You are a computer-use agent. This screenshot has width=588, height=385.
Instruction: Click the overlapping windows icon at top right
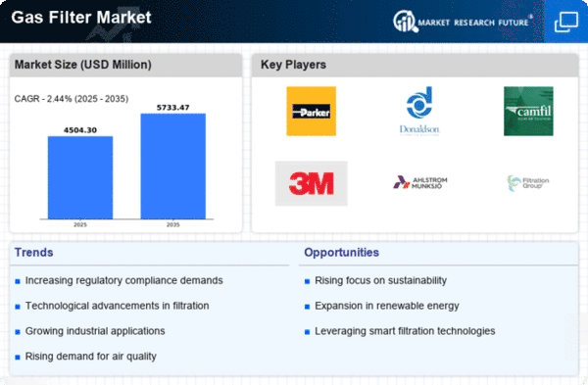(566, 23)
